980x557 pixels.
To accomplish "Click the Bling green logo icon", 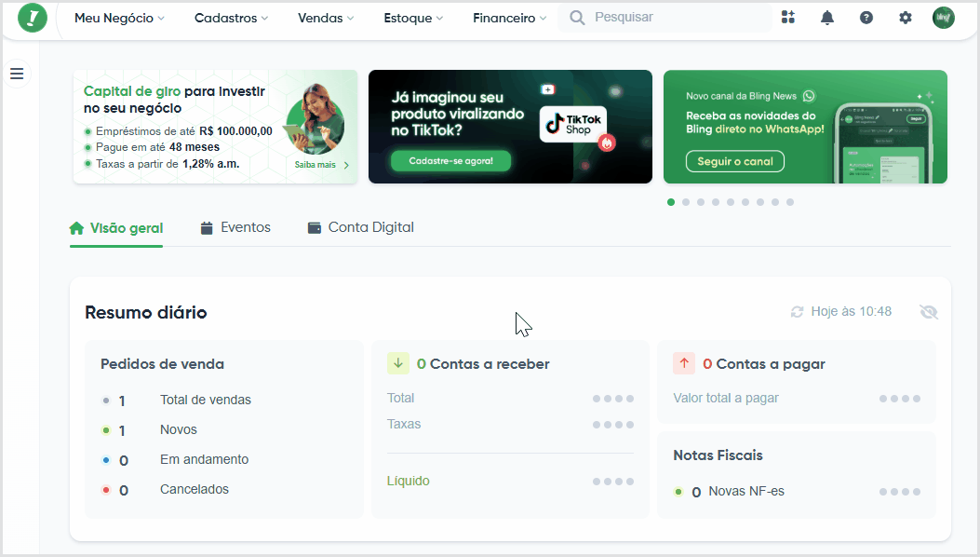I will pyautogui.click(x=33, y=18).
